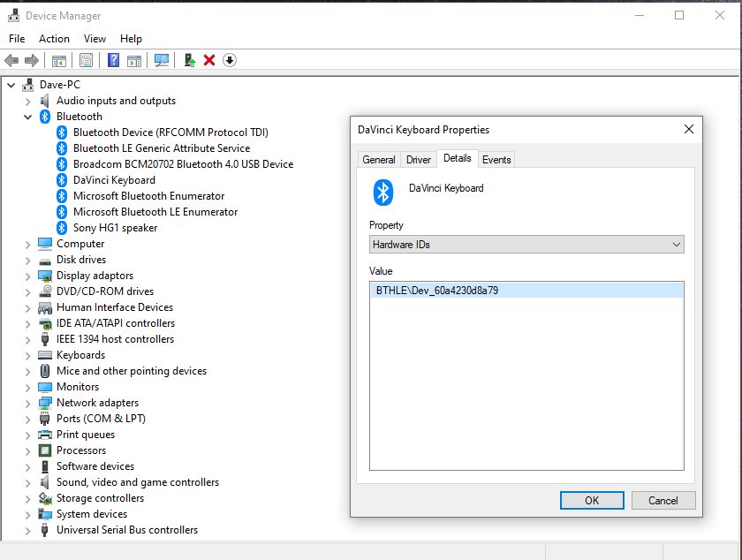Click the Forward arrow in toolbar

click(31, 60)
